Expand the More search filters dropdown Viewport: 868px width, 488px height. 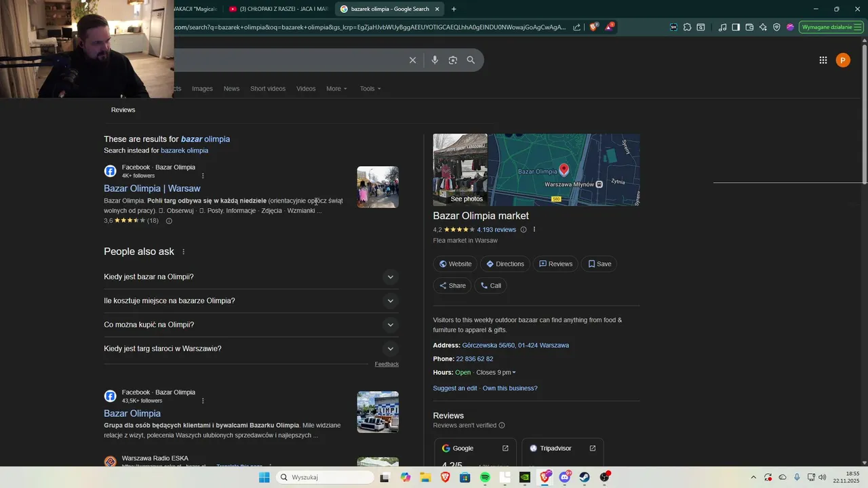(x=336, y=89)
